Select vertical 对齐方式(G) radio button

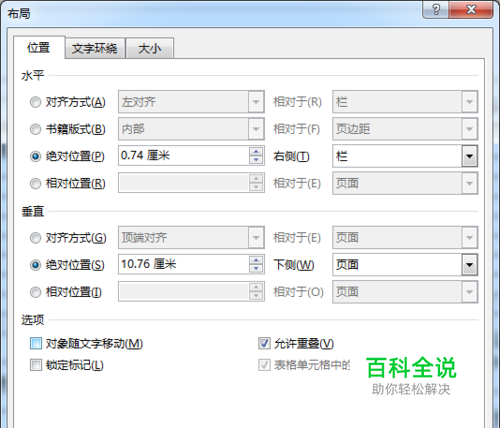[x=35, y=238]
